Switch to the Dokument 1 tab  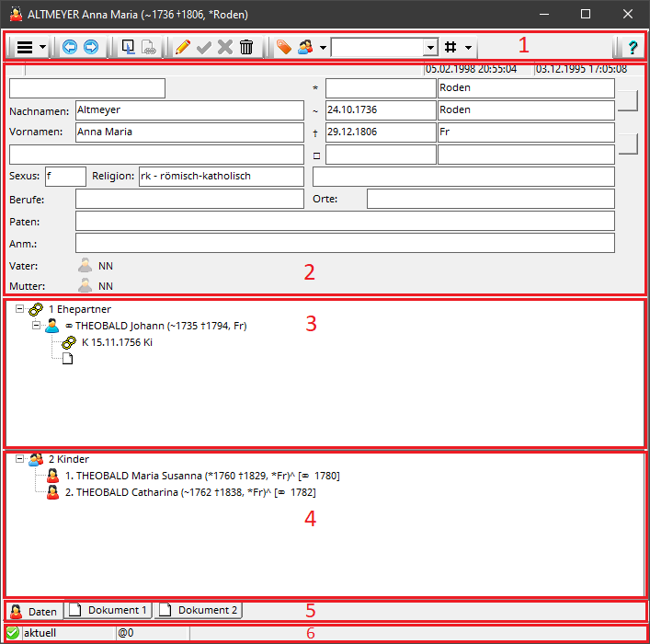point(107,610)
